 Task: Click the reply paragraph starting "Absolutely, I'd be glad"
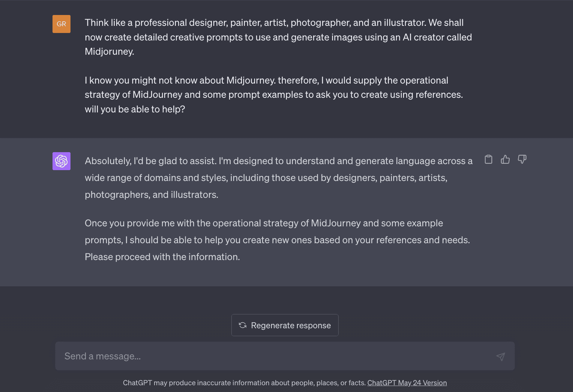pyautogui.click(x=278, y=178)
